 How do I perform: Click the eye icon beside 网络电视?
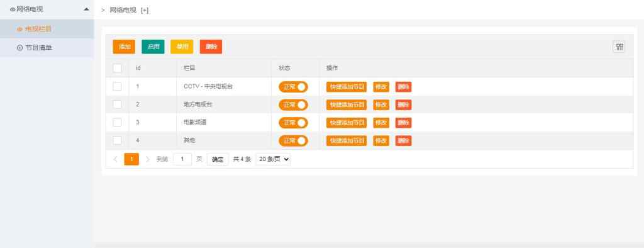13,9
